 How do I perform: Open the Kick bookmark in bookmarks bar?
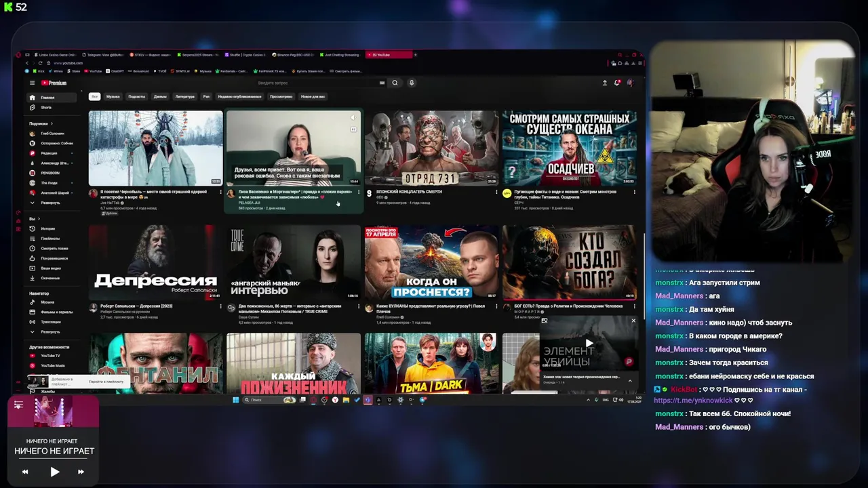39,70
